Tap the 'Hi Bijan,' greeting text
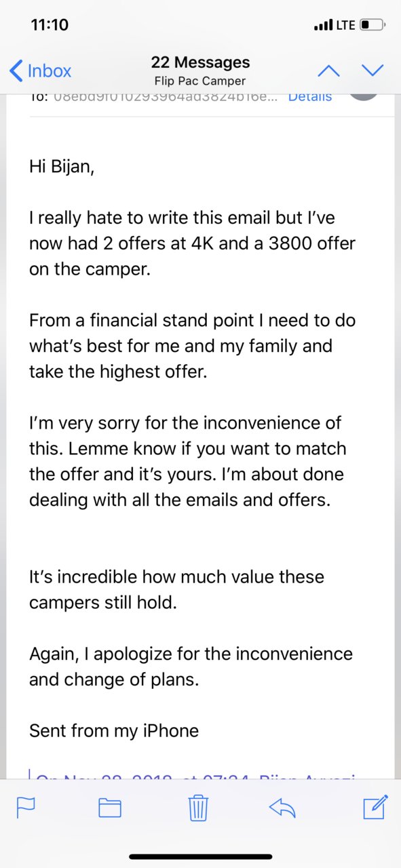The height and width of the screenshot is (868, 401). coord(62,166)
